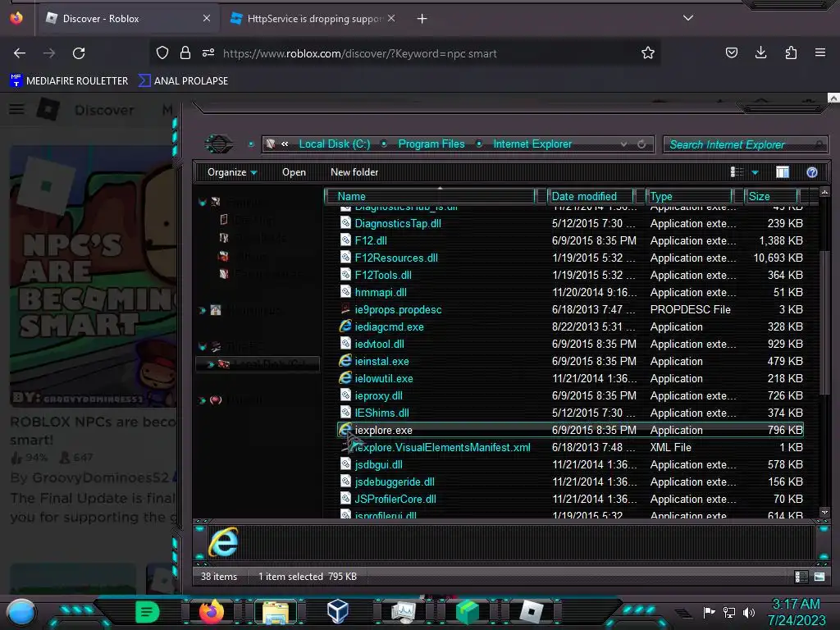Image resolution: width=840 pixels, height=630 pixels.
Task: Sort files by Type column header
Action: (x=688, y=197)
